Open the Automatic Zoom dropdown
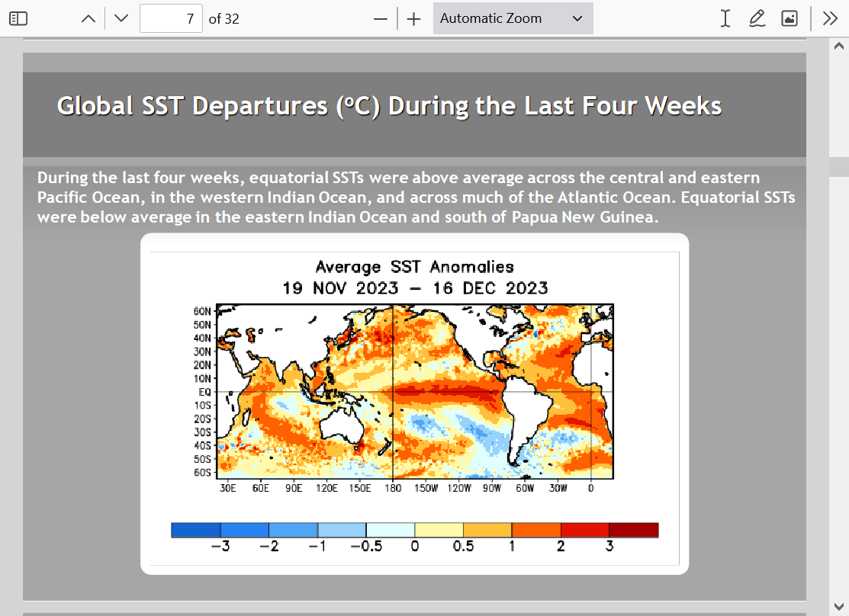Viewport: 849px width, 616px height. click(513, 18)
